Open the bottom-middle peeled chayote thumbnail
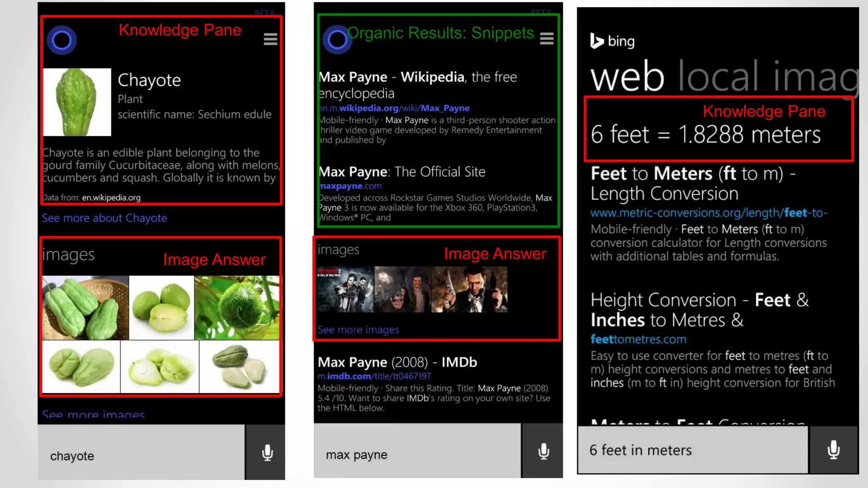The height and width of the screenshot is (488, 868). (x=160, y=367)
